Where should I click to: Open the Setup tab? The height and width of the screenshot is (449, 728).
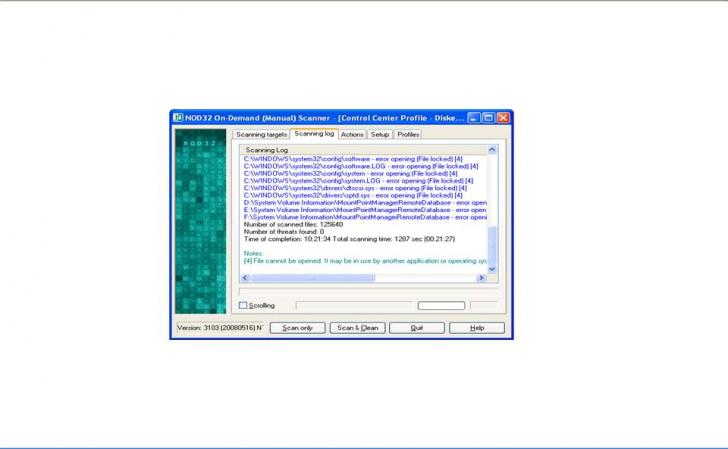(380, 134)
